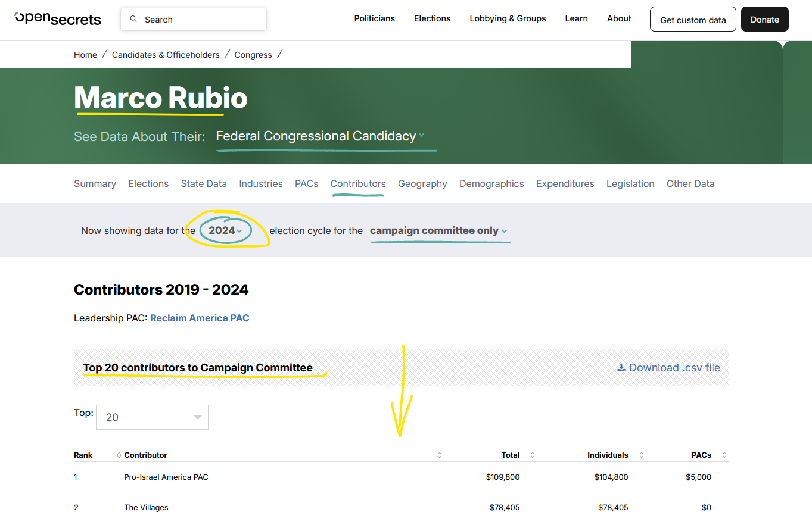Switch to the PACs tab
The width and height of the screenshot is (812, 525).
click(307, 184)
